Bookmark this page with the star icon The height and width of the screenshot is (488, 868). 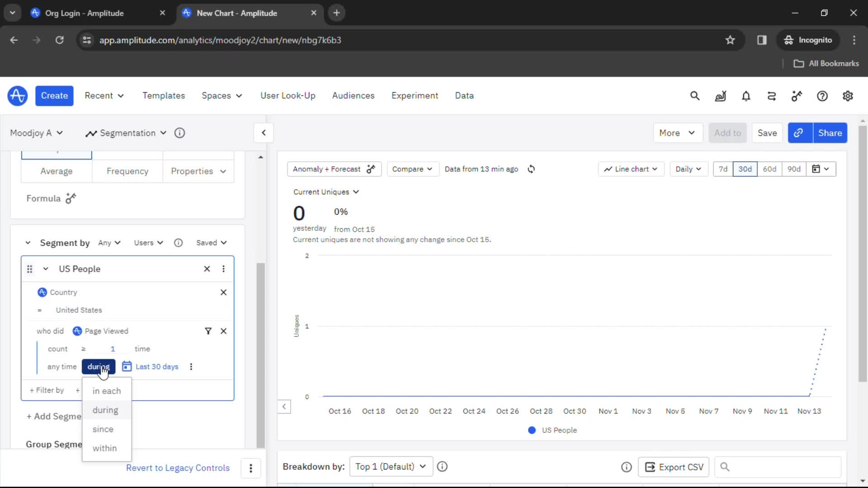click(730, 40)
